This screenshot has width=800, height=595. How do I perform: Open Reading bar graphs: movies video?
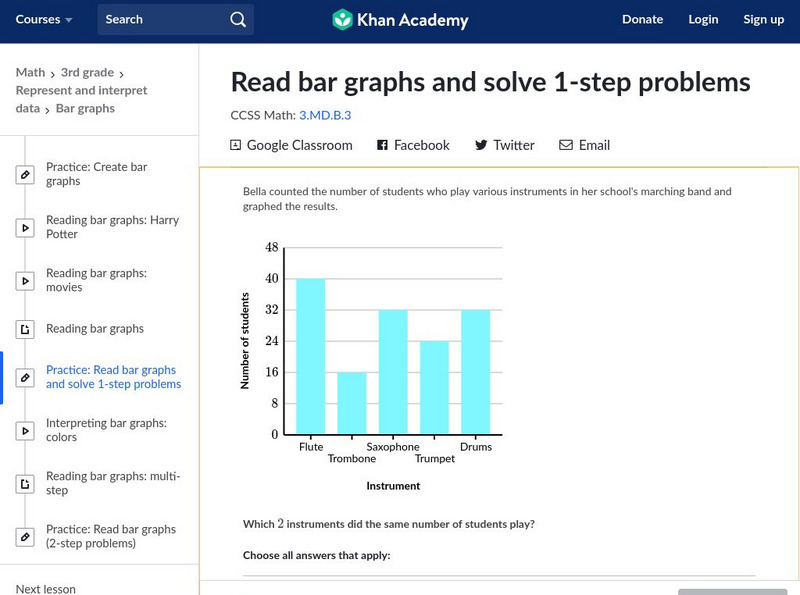point(96,280)
